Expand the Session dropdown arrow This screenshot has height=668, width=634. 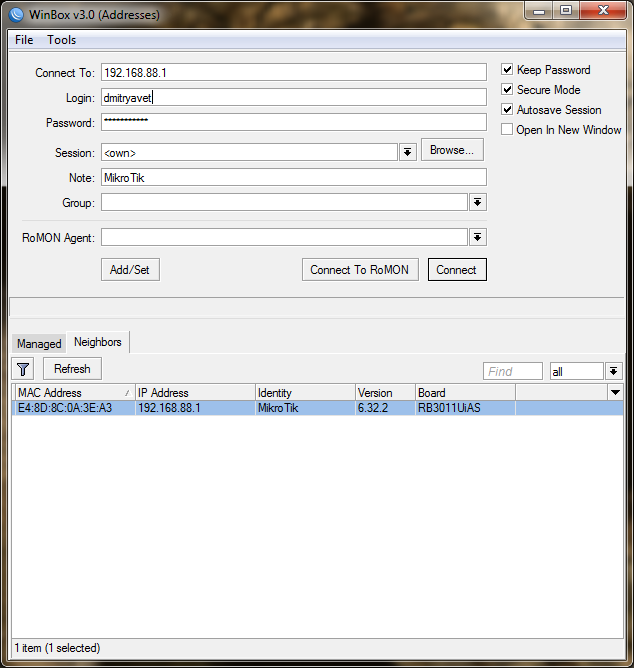point(408,152)
